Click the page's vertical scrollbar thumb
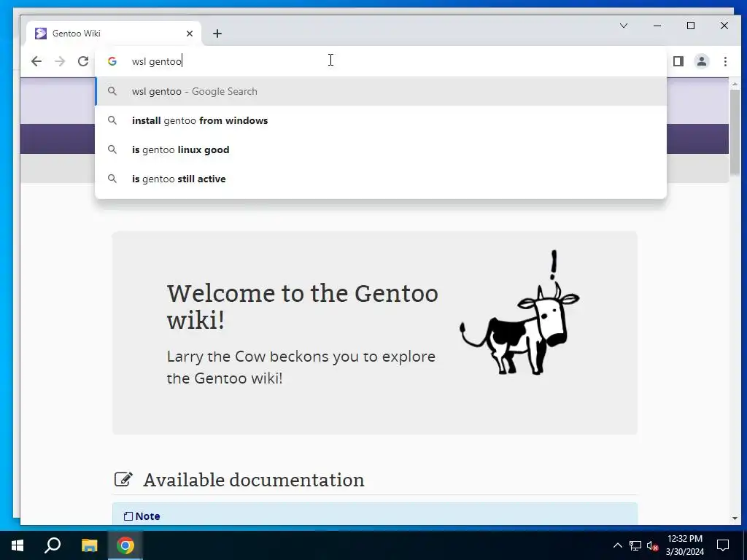Screen dimensions: 747x560 click(x=735, y=131)
